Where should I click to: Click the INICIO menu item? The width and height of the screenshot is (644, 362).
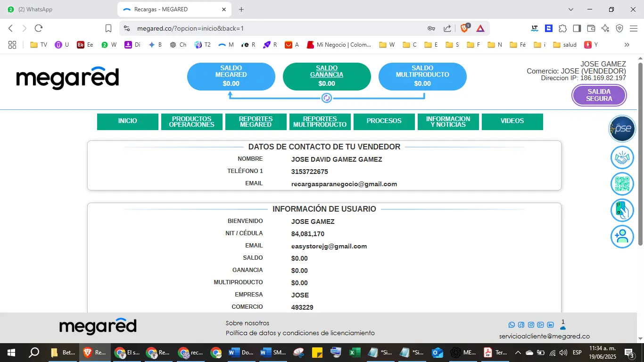click(128, 122)
